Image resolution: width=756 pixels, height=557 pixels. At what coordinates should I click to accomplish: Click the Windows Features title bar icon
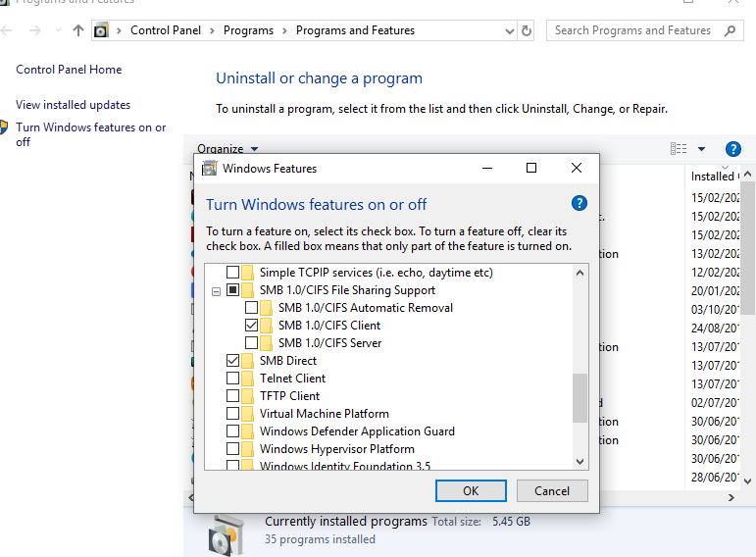(x=209, y=169)
